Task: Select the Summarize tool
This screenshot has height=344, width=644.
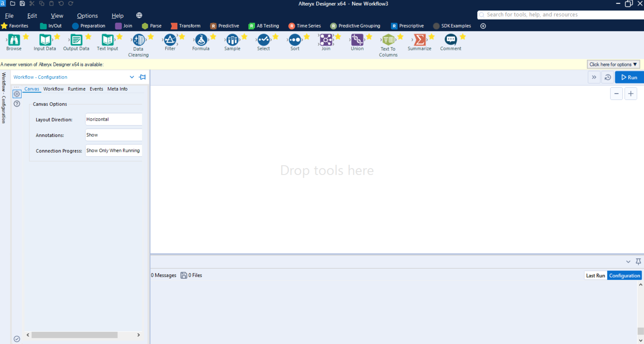Action: pos(419,40)
